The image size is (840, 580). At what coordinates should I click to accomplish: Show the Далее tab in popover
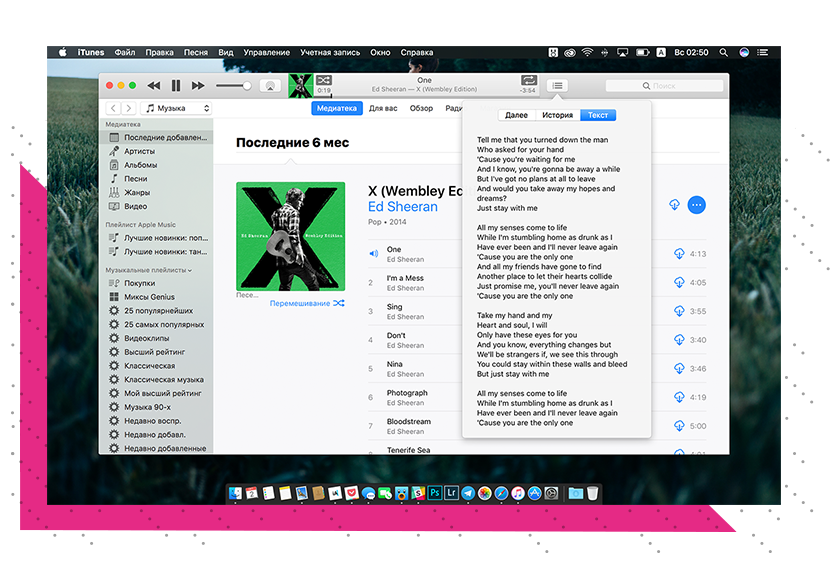point(516,115)
